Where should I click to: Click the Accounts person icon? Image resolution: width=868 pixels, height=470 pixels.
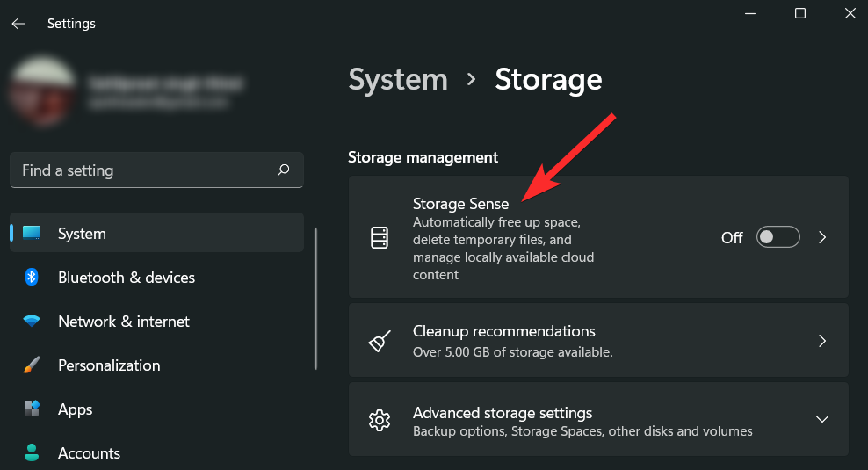(x=32, y=453)
